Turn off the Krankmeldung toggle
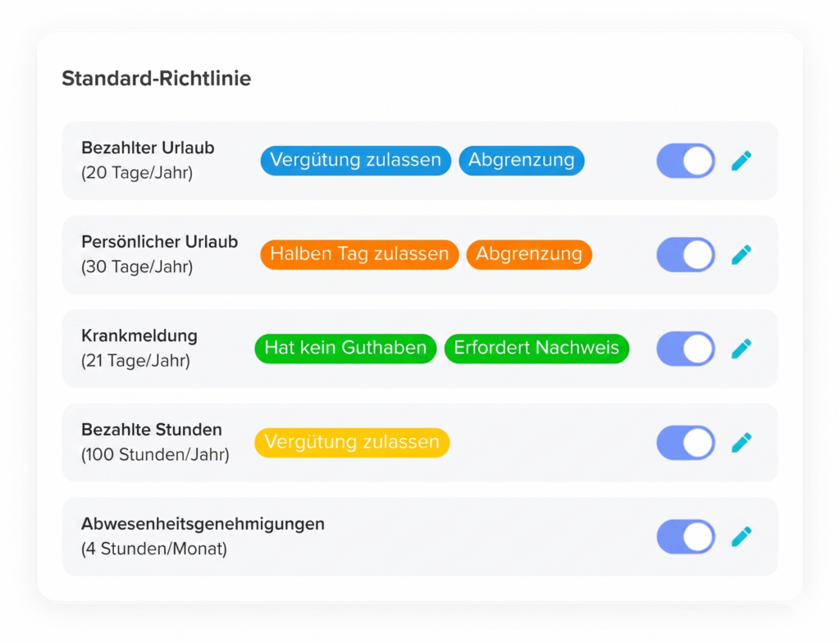This screenshot has height=643, width=840. [686, 349]
